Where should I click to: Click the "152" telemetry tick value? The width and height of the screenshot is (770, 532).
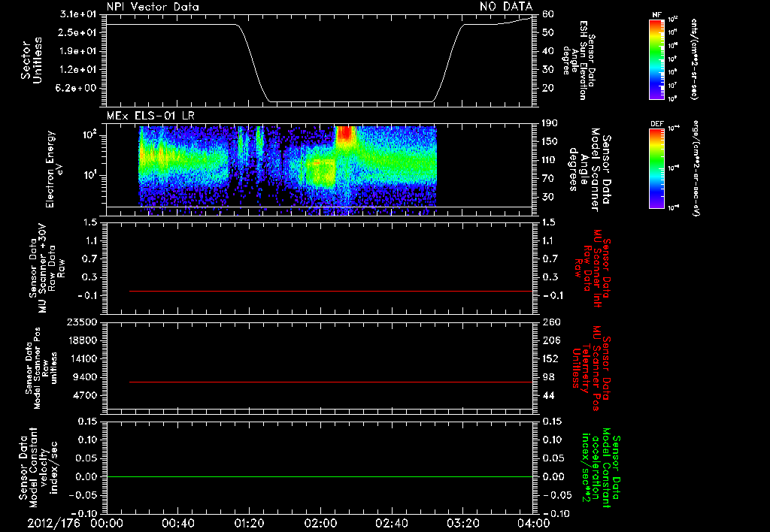tap(551, 358)
